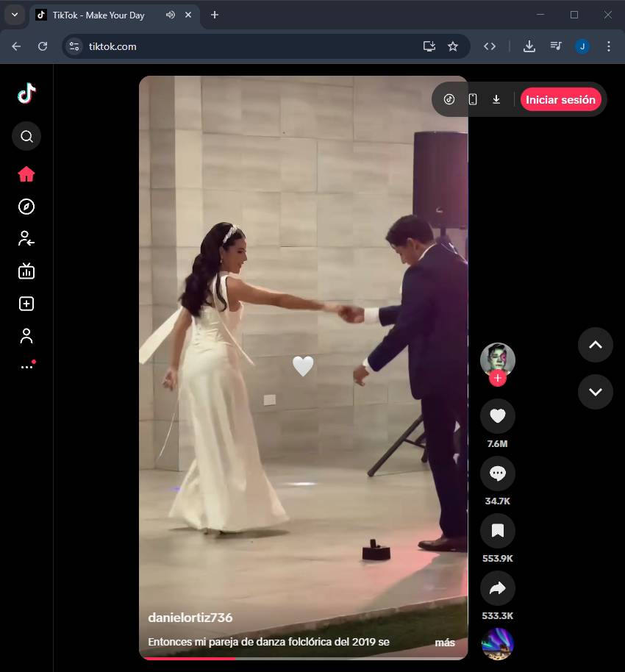Click the Iniciar sesión button

point(560,100)
